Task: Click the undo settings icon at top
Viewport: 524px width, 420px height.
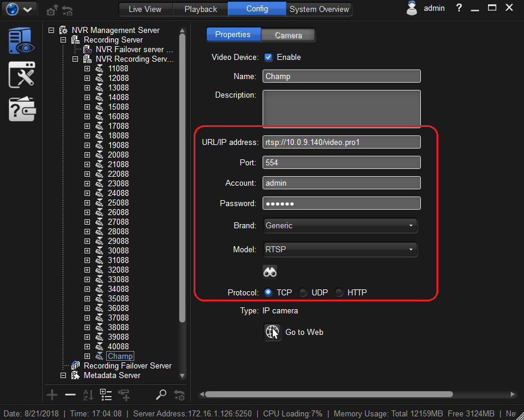Action: pyautogui.click(x=67, y=10)
